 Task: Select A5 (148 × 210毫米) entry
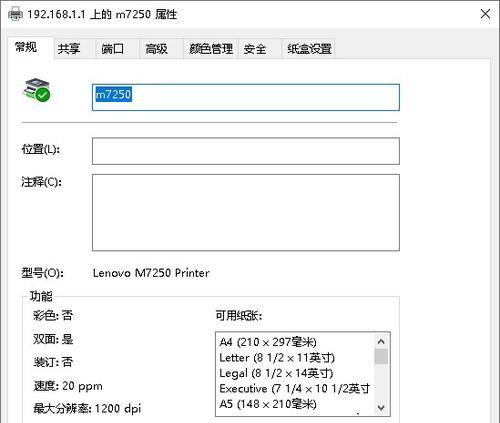coord(268,404)
